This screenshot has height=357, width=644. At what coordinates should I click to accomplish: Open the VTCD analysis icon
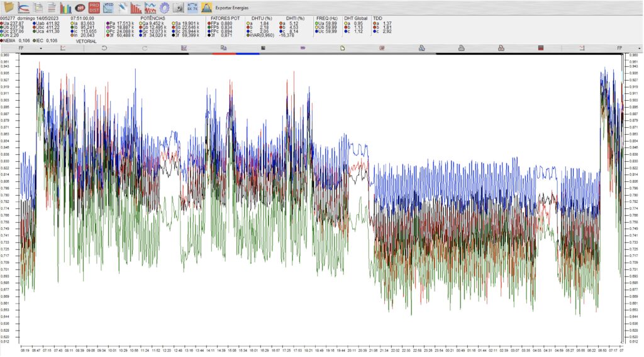click(108, 8)
